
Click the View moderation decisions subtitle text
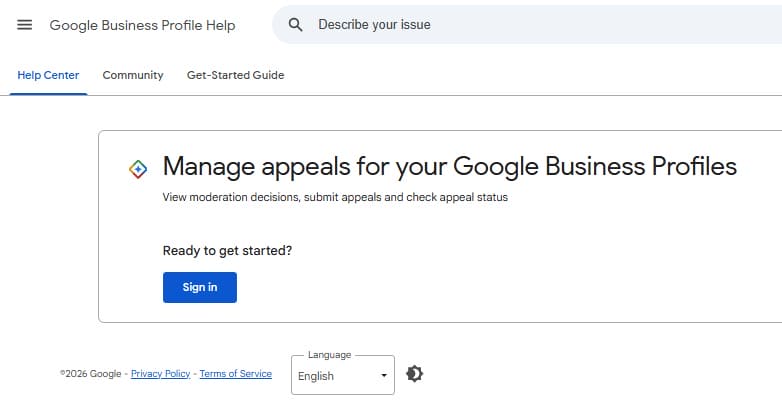coord(335,197)
